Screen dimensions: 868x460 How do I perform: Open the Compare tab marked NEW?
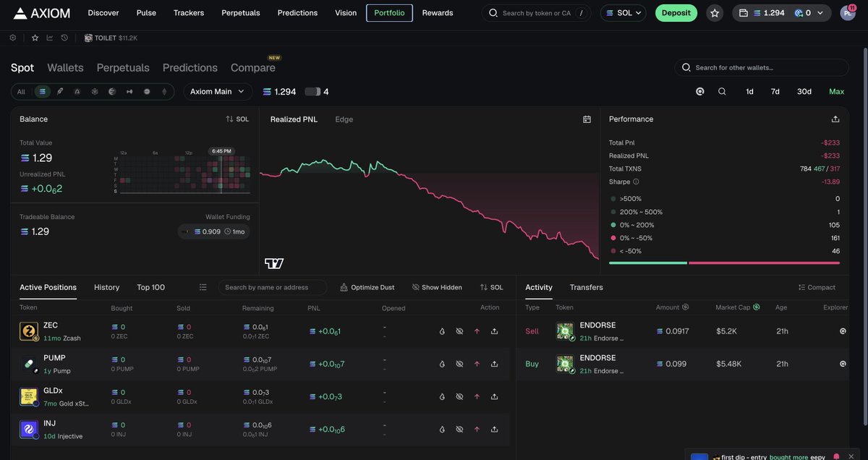tap(253, 67)
